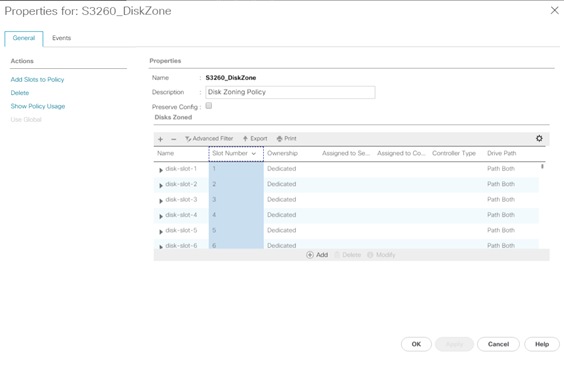
Task: Open Help for this dialog
Action: 542,344
